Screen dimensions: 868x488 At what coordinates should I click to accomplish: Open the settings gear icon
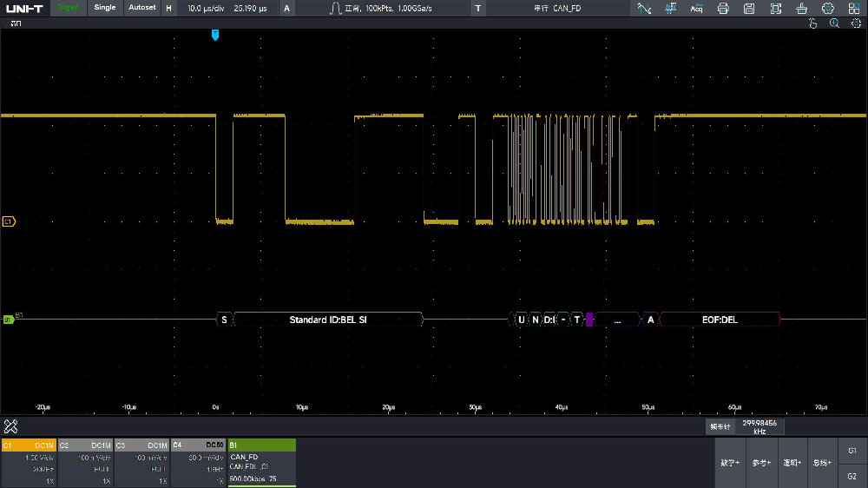(828, 8)
